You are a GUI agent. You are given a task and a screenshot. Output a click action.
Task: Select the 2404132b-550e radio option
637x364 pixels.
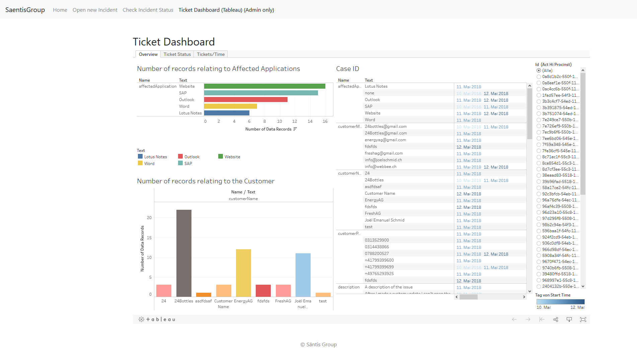click(x=539, y=286)
